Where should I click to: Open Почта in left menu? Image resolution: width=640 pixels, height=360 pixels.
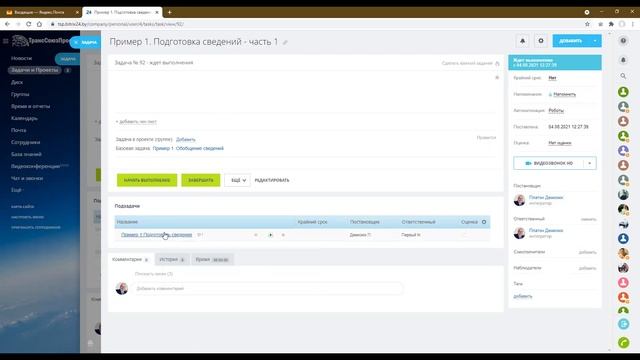[18, 130]
